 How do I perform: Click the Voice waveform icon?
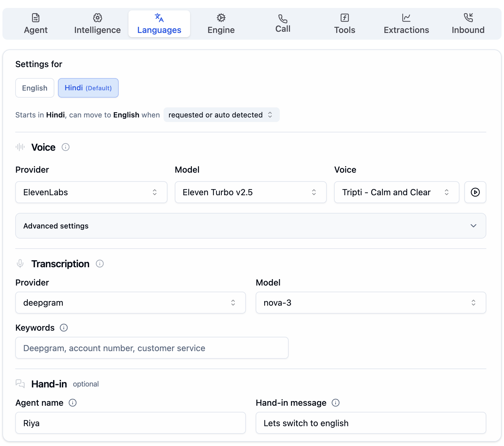point(20,147)
